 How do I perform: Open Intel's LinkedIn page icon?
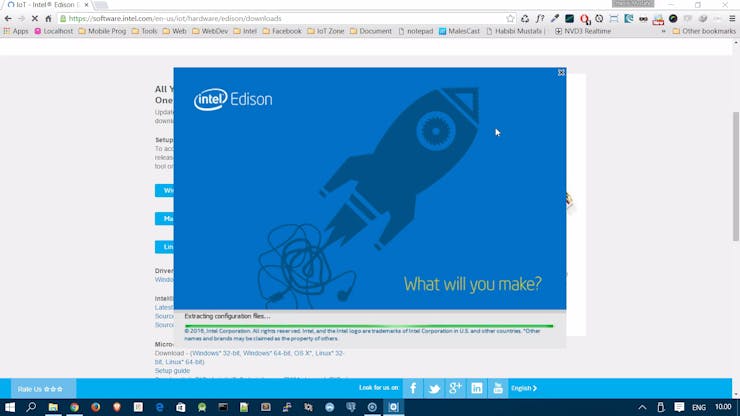pos(477,388)
